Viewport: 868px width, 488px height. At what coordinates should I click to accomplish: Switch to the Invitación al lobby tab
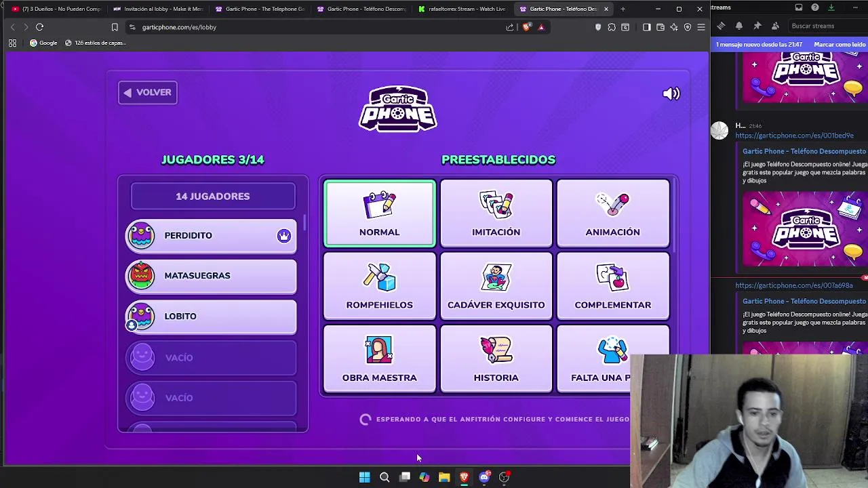point(158,9)
